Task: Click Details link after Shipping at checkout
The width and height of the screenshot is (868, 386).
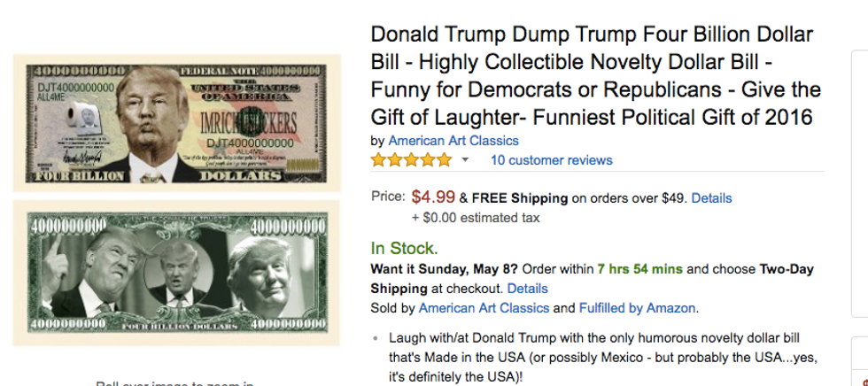Action: coord(527,289)
